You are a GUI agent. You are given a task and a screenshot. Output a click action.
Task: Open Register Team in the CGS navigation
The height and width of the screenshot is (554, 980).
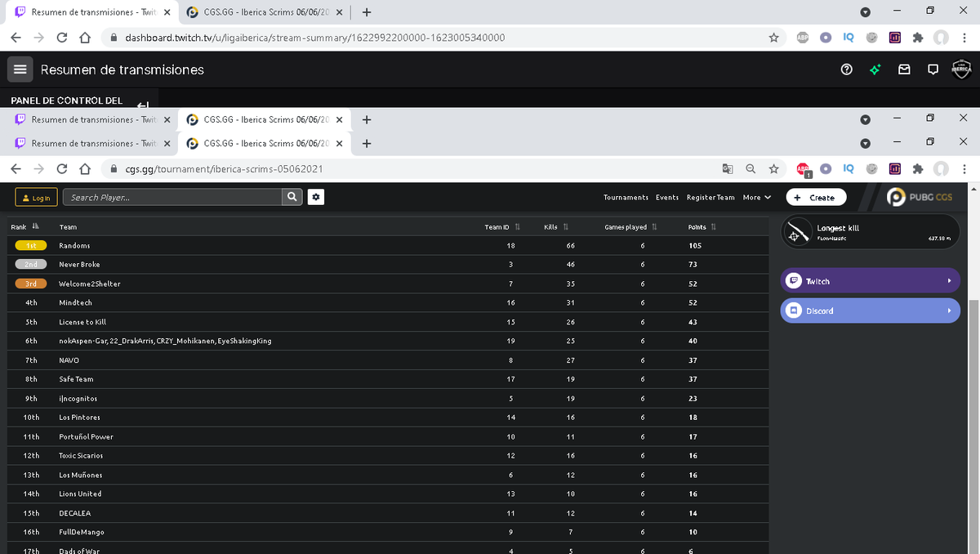pos(710,197)
